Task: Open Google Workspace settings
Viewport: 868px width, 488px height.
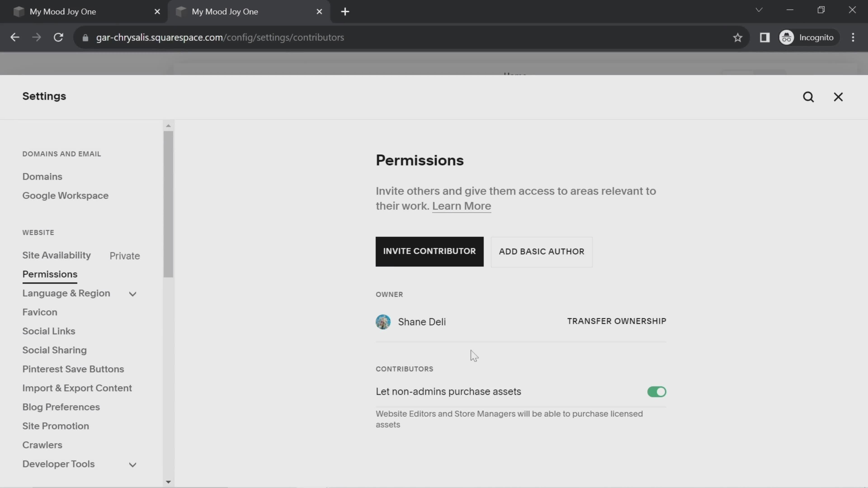Action: click(x=65, y=196)
